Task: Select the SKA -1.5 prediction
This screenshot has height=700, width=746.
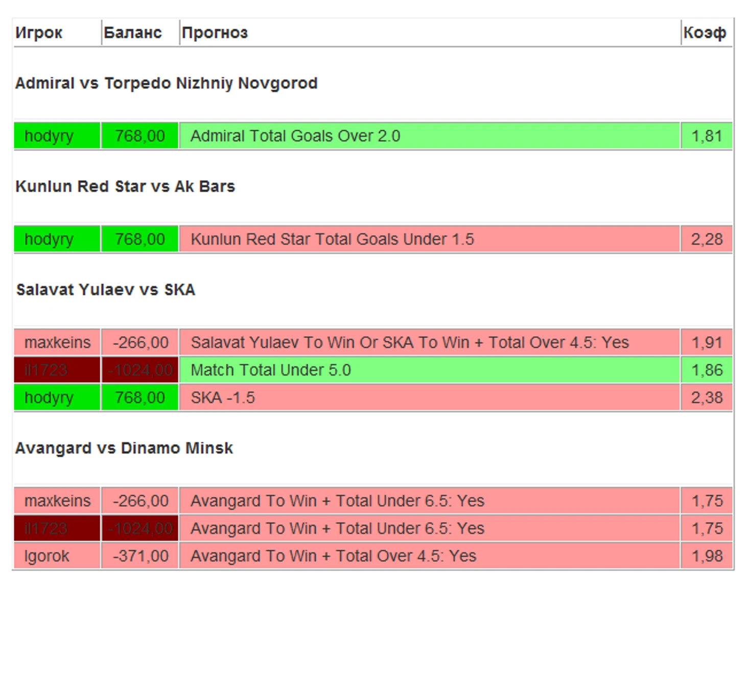Action: [x=430, y=398]
